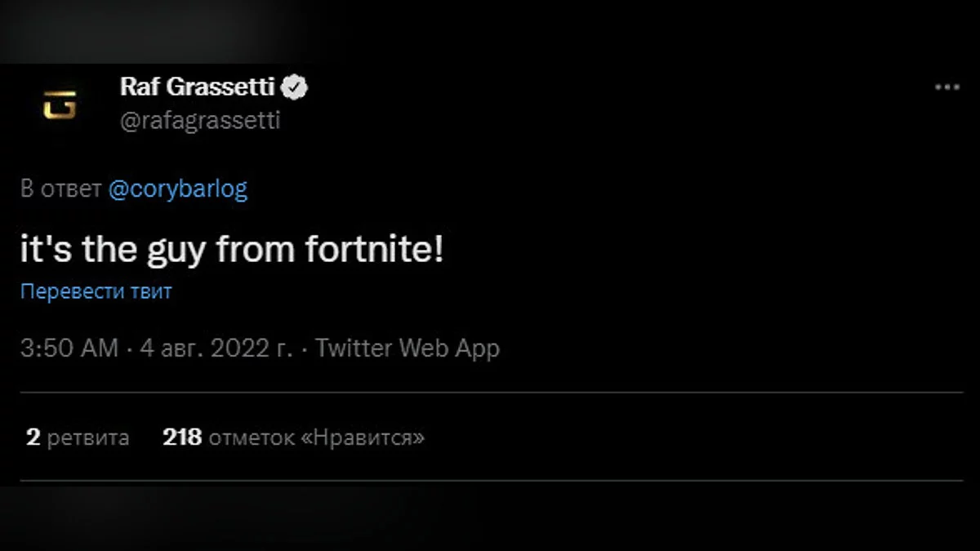The image size is (980, 551).
Task: Click the "4 авг. 2022 г." date
Action: [216, 349]
